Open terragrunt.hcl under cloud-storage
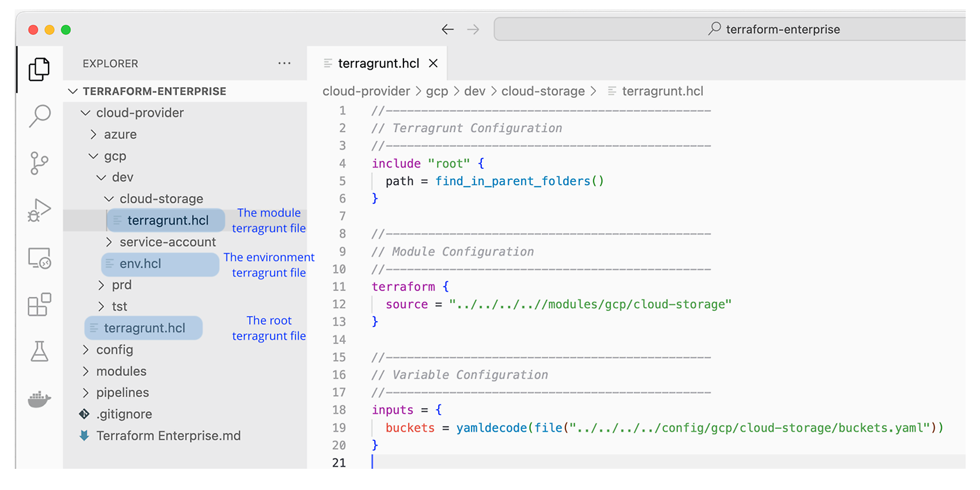The width and height of the screenshot is (980, 490). (168, 220)
